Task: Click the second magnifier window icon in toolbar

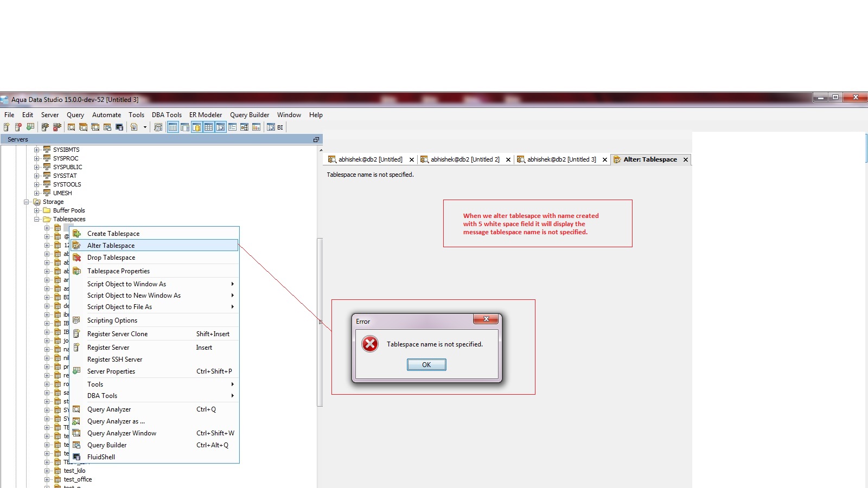Action: pos(84,127)
